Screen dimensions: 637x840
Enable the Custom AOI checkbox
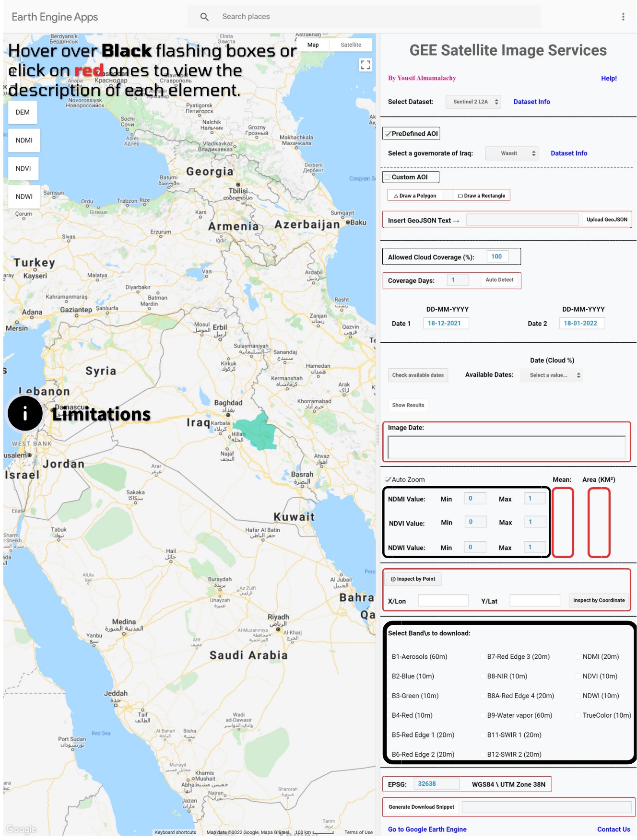[x=388, y=177]
